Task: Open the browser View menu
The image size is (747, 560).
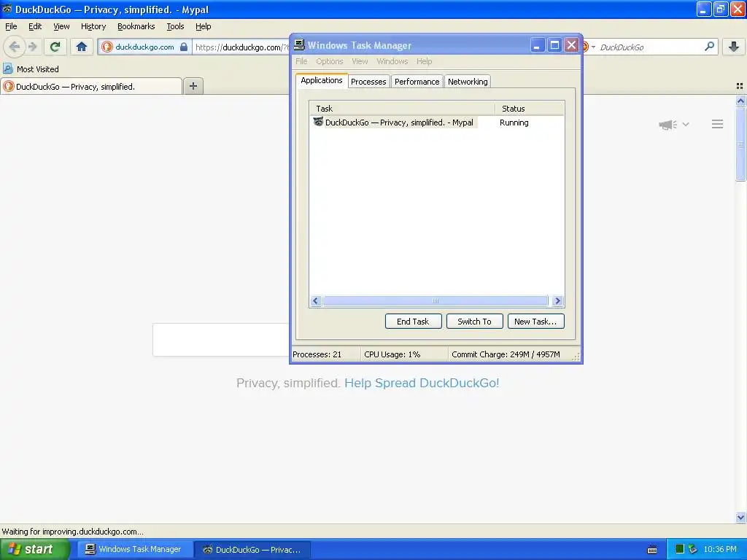Action: pyautogui.click(x=61, y=26)
